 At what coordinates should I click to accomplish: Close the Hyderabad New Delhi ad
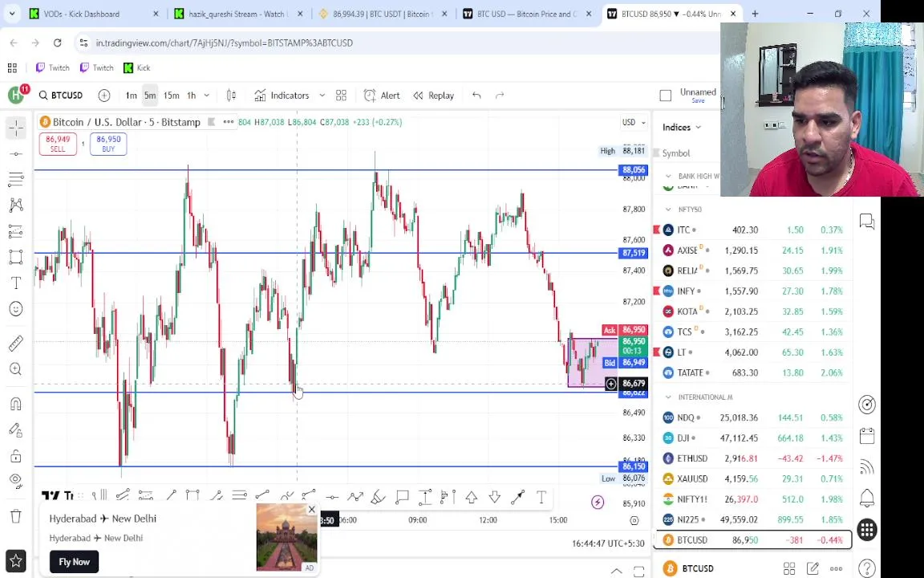pyautogui.click(x=312, y=510)
